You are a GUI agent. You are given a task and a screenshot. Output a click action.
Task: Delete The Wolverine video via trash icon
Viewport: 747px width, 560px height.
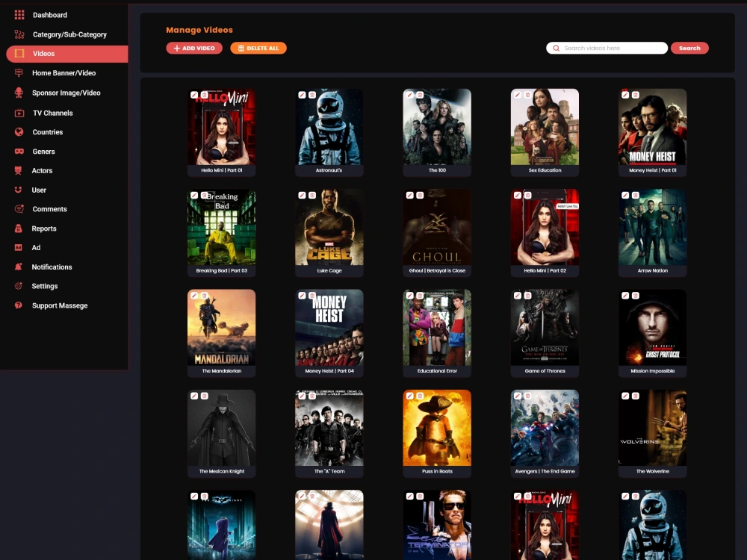636,396
